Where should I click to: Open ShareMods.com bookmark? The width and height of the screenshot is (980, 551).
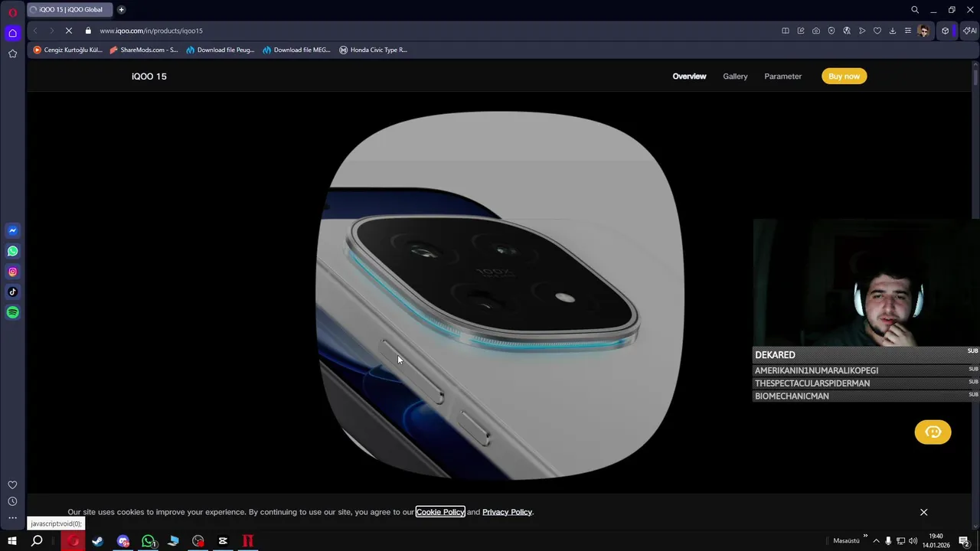tap(144, 50)
